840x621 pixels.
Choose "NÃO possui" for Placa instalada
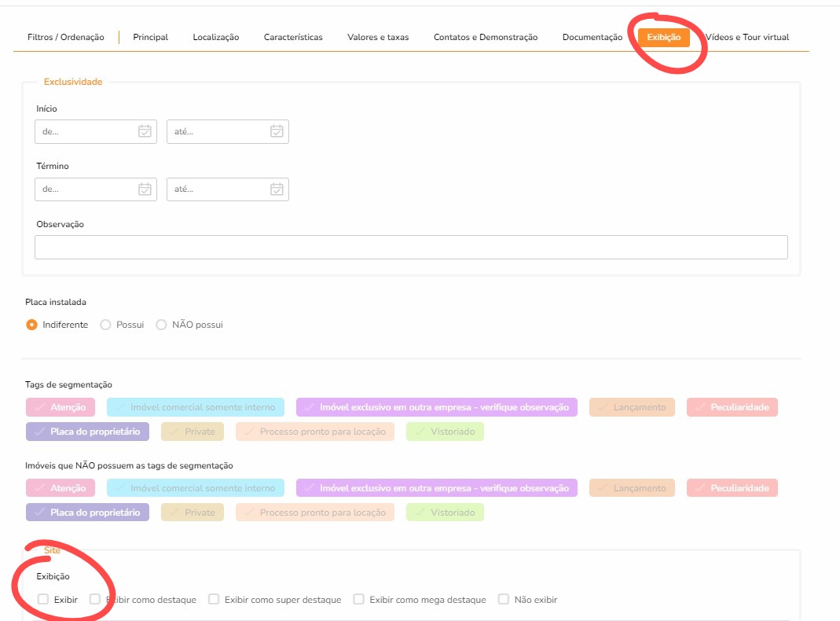tap(161, 325)
